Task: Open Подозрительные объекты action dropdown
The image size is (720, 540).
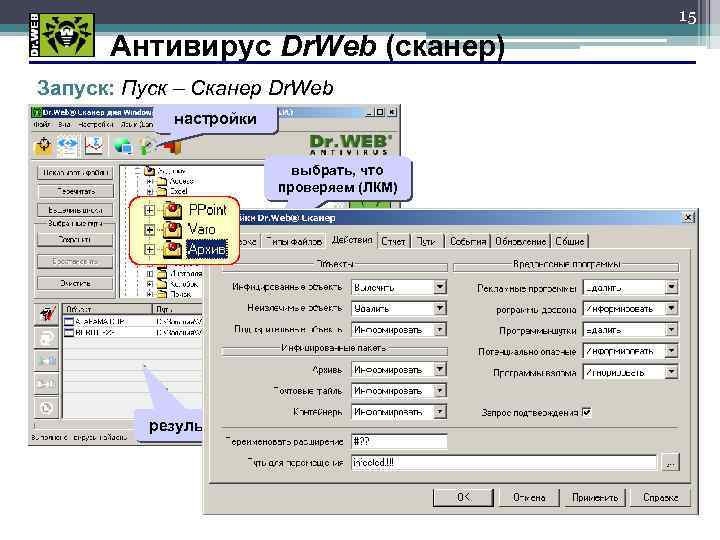Action: coord(440,329)
